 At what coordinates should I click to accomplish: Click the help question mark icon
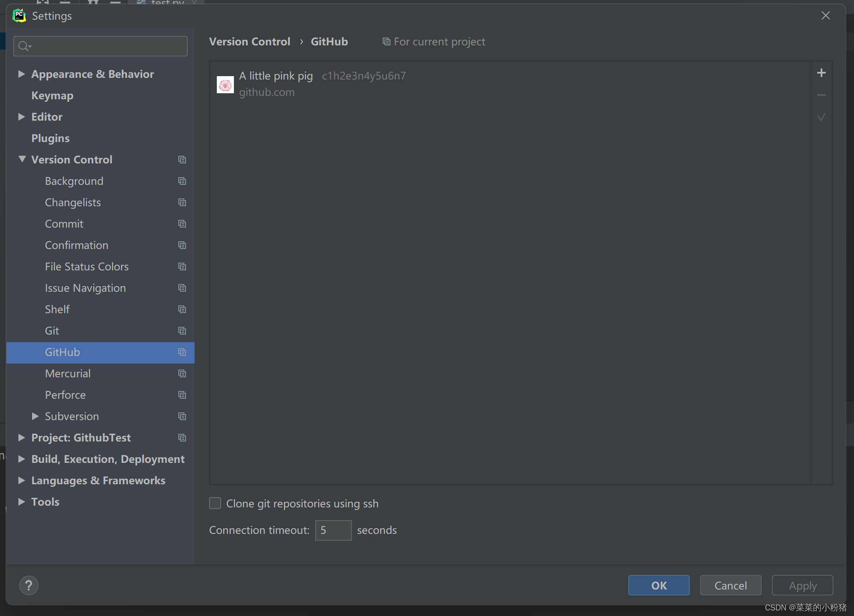point(29,585)
